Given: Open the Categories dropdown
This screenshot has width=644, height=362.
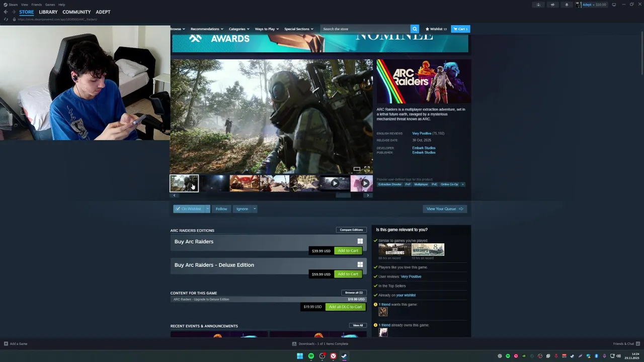Looking at the screenshot, I should pyautogui.click(x=239, y=29).
